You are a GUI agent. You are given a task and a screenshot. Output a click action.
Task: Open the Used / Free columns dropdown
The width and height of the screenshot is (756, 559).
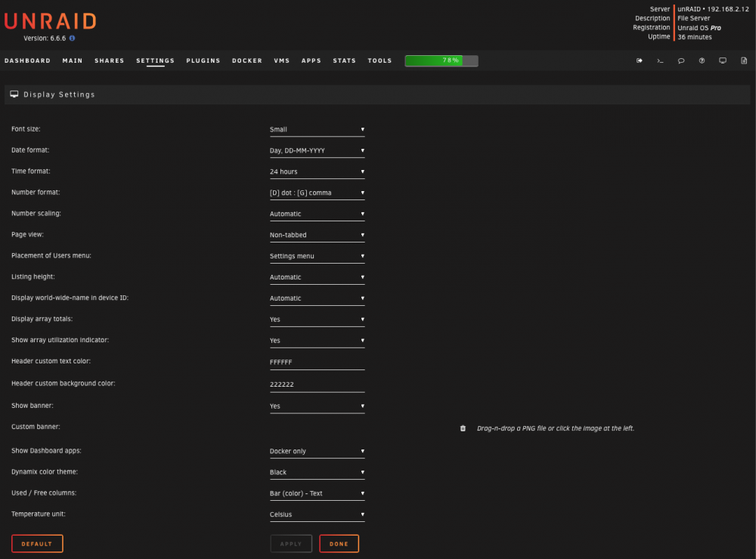317,493
